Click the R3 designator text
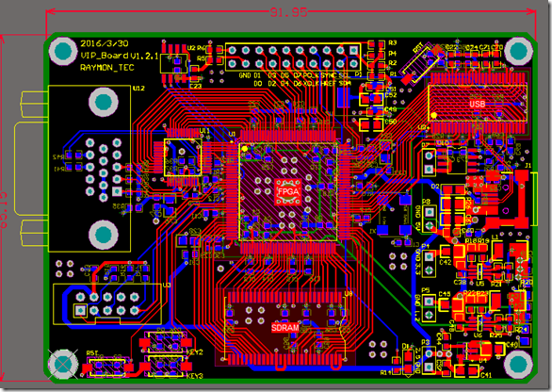This screenshot has width=552, height=392. point(393,43)
